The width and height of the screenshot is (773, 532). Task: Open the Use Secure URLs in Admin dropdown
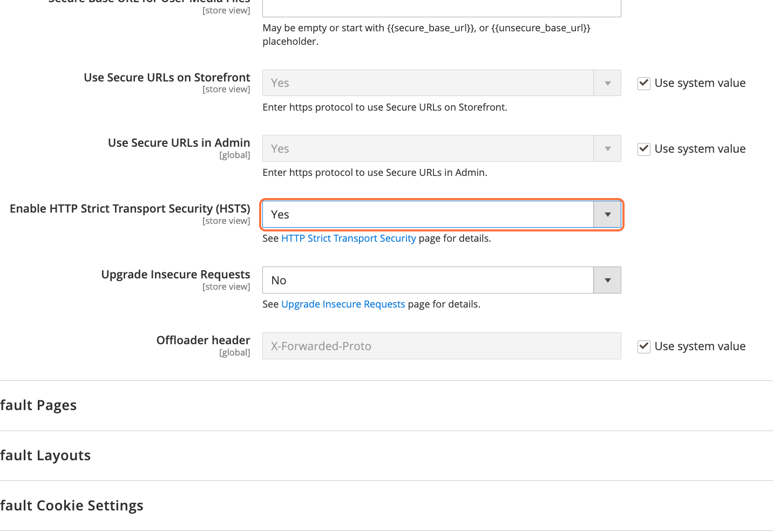coord(428,148)
